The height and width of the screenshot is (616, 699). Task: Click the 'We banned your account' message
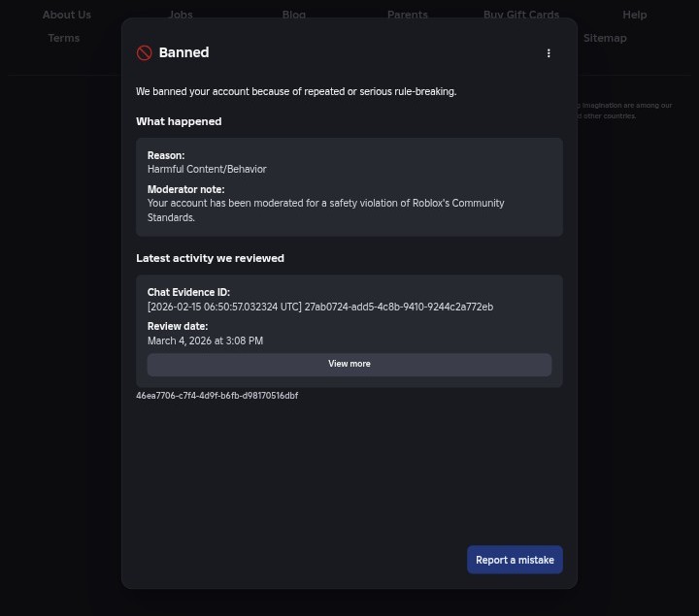tap(296, 91)
